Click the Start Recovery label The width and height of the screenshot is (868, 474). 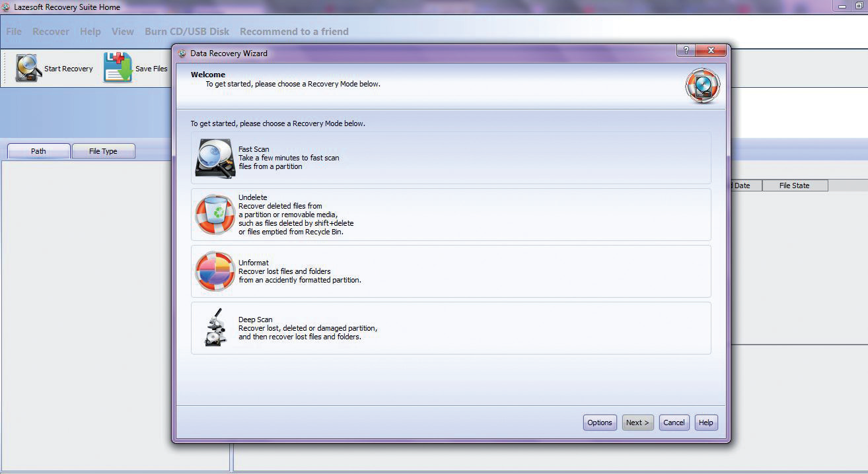click(69, 69)
